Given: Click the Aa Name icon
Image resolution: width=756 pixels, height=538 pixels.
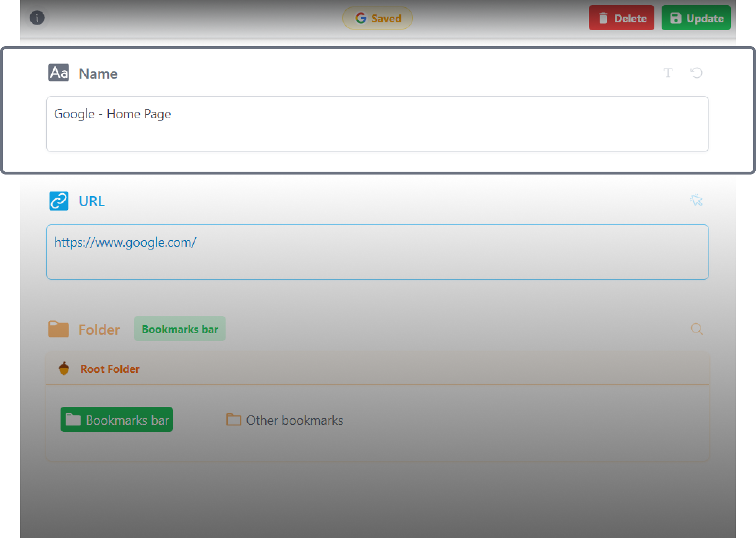Looking at the screenshot, I should pyautogui.click(x=59, y=73).
